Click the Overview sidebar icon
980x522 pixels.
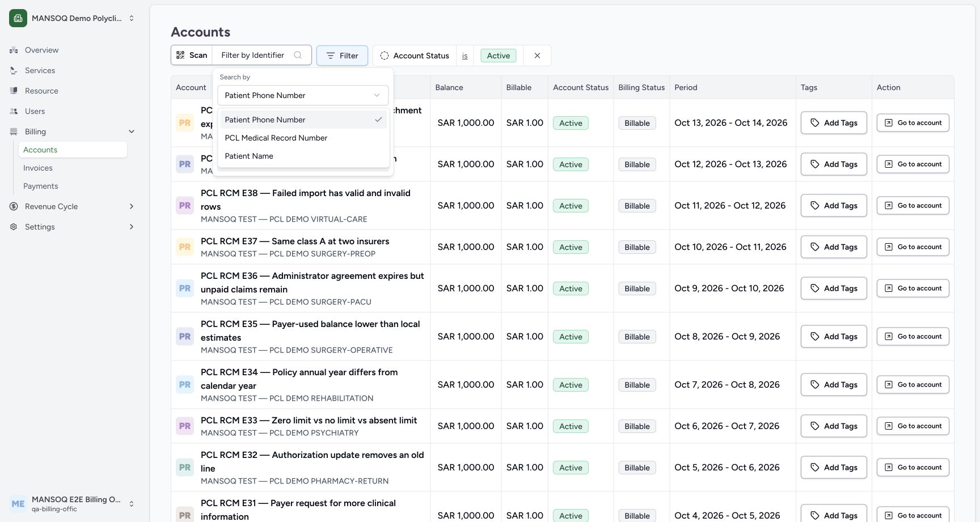point(14,50)
